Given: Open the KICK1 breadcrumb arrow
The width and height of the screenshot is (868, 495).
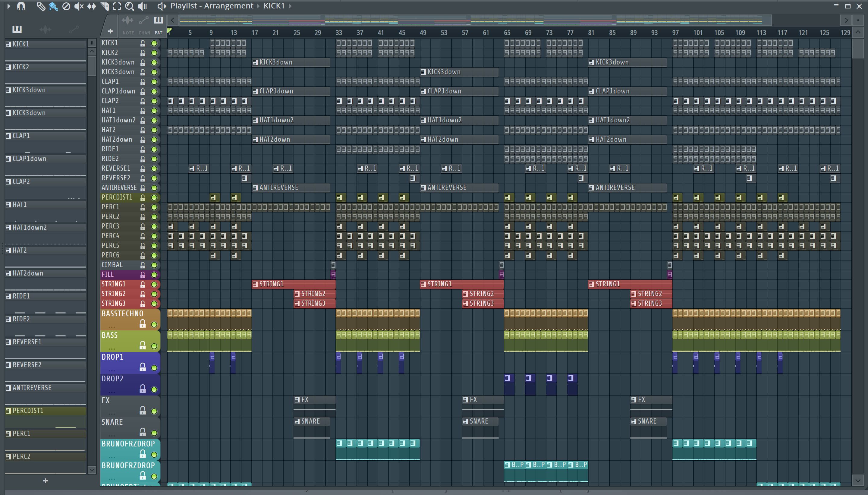Looking at the screenshot, I should click(x=290, y=6).
